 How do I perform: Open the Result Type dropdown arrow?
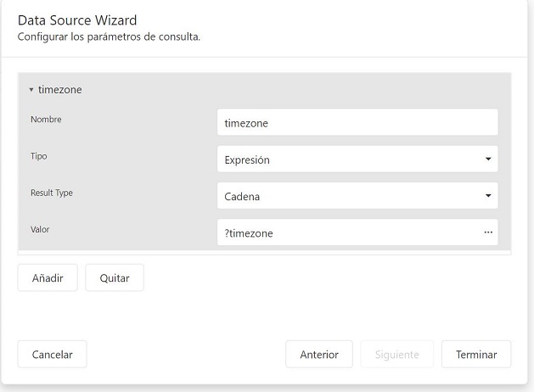click(488, 196)
